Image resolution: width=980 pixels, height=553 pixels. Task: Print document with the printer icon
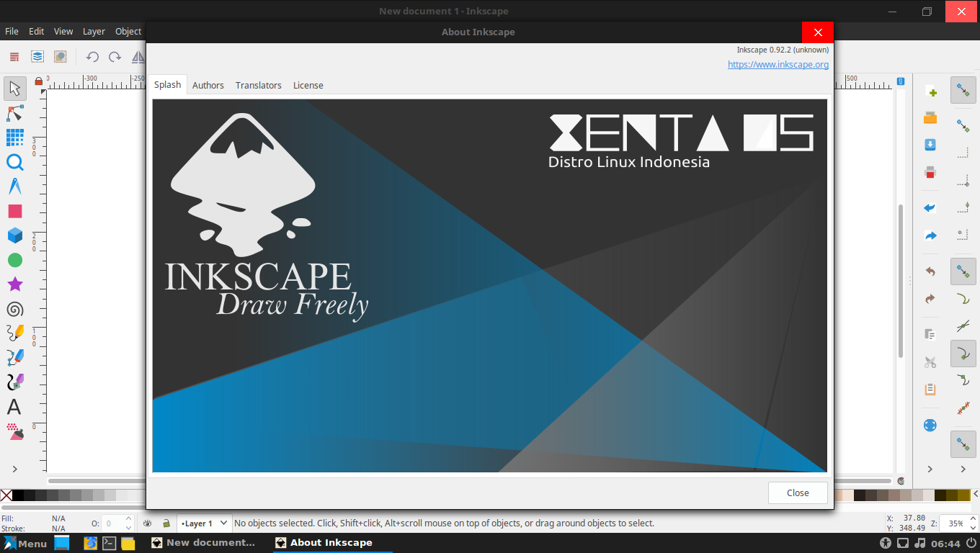930,172
